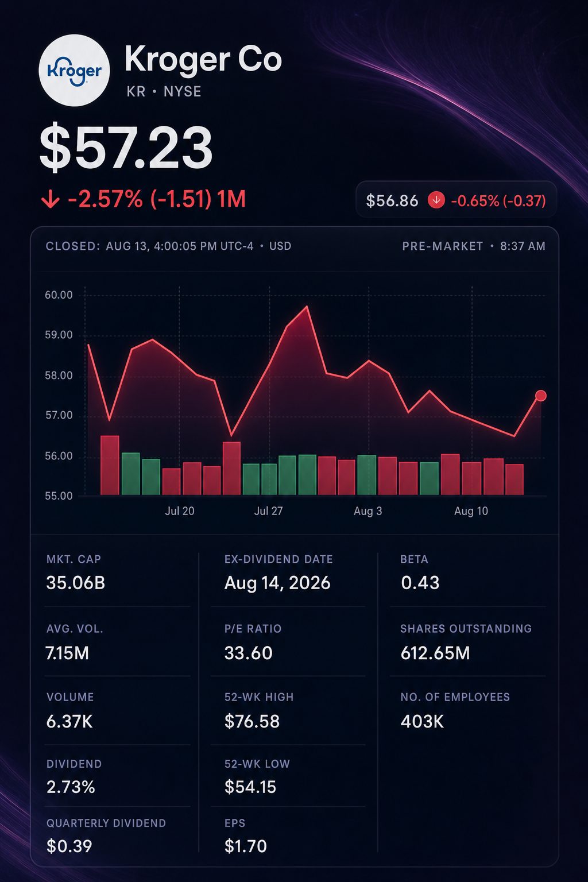Click the MKT. CAP value 35.06B
The image size is (588, 882).
pyautogui.click(x=75, y=583)
